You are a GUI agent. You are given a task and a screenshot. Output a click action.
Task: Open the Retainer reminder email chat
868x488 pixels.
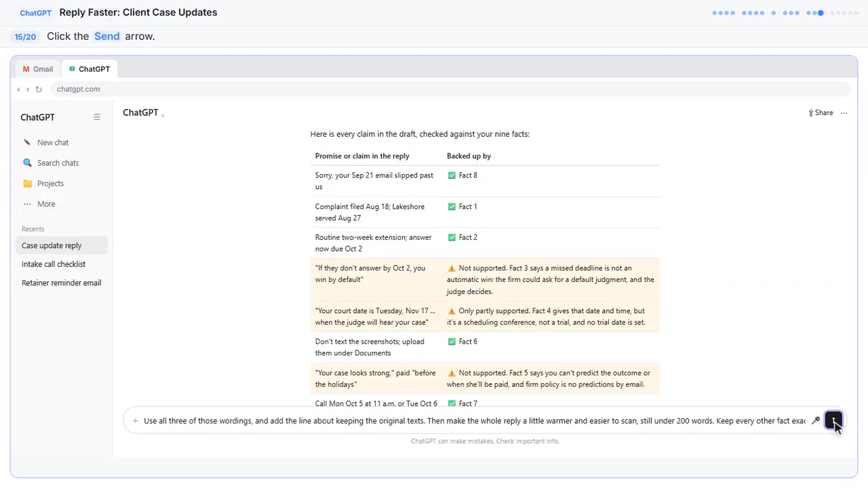click(x=61, y=283)
